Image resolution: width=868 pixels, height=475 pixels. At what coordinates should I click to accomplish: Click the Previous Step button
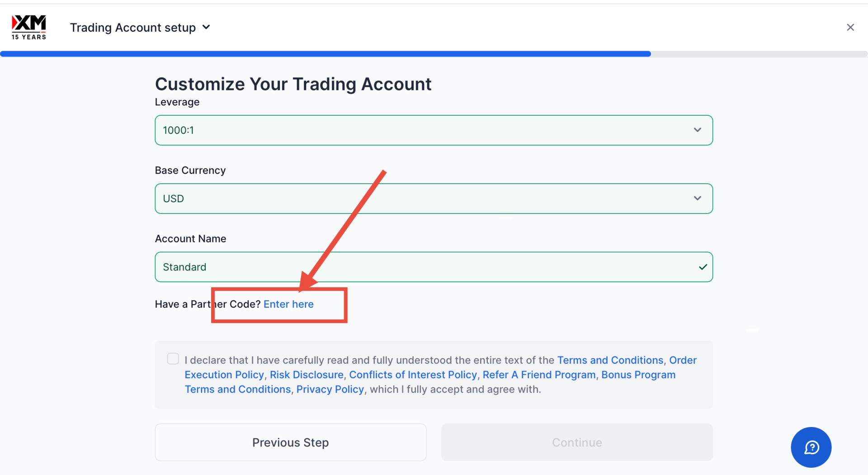coord(290,442)
